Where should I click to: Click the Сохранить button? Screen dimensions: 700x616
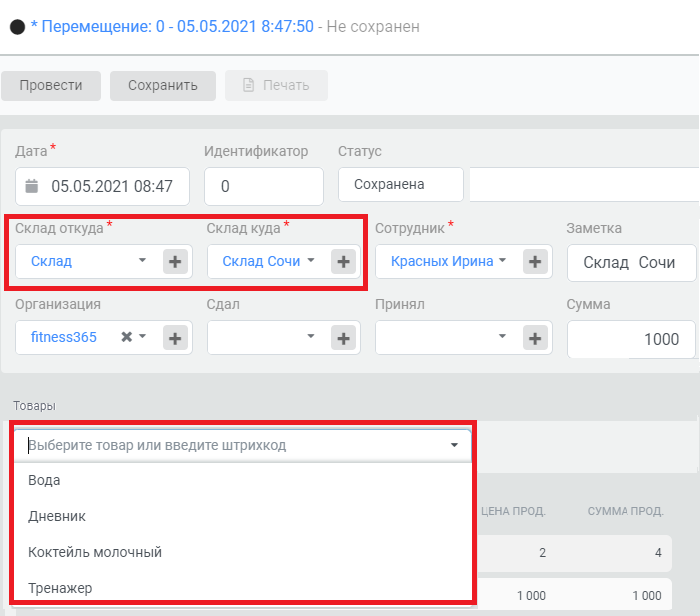[163, 85]
